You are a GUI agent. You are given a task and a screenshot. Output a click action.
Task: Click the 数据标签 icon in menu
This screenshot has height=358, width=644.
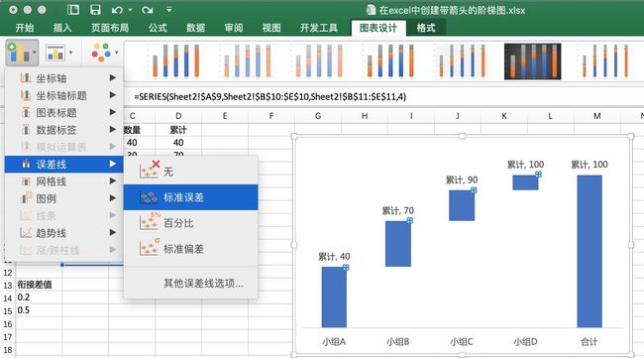click(x=26, y=130)
